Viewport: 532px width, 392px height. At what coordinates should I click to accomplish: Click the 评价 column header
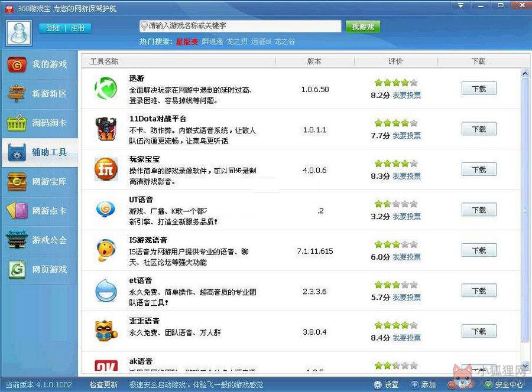pos(395,61)
